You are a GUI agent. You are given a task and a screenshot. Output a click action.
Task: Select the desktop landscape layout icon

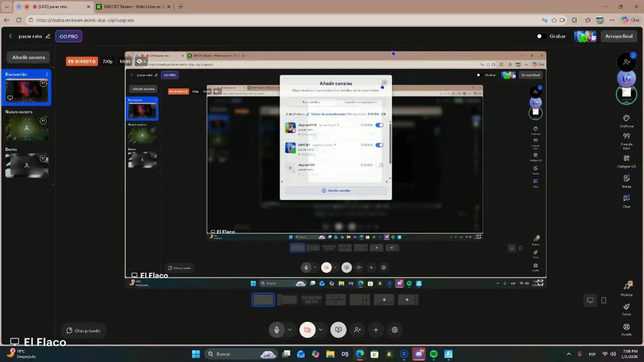(590, 300)
